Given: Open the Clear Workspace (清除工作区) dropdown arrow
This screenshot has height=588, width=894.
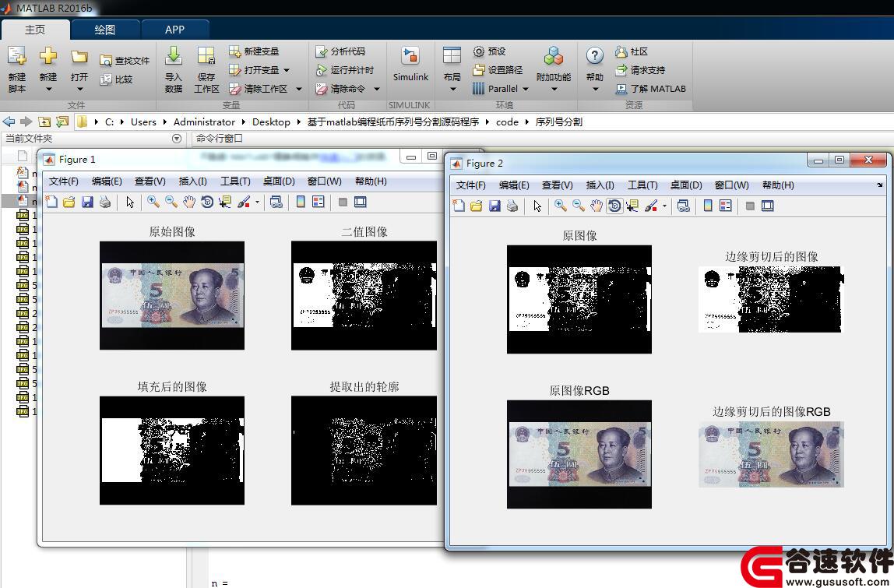Looking at the screenshot, I should coord(299,89).
